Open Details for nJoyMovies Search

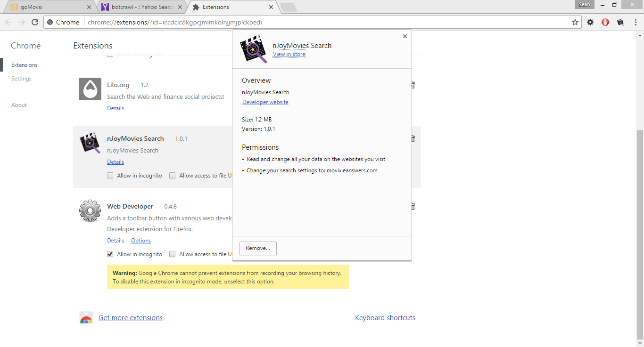pyautogui.click(x=116, y=162)
